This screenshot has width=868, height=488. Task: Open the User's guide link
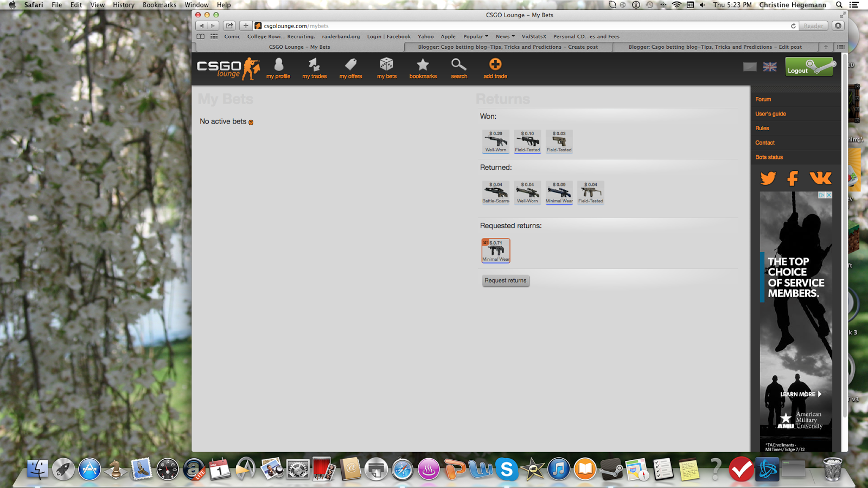point(770,114)
